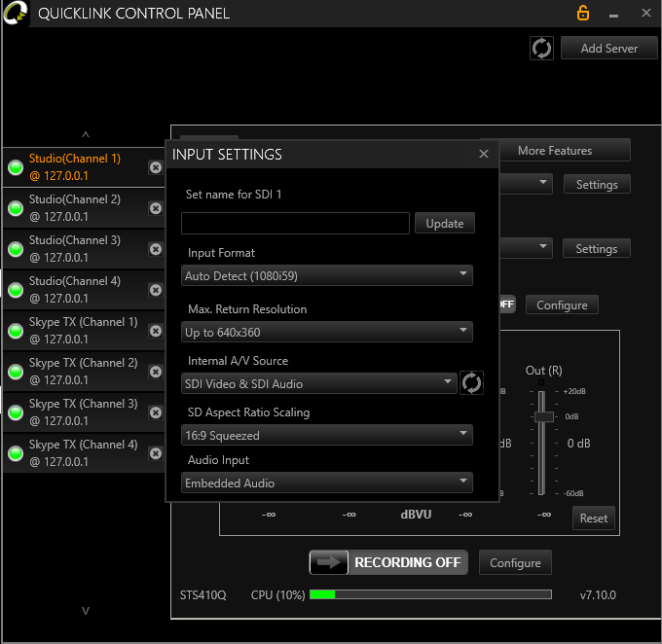The height and width of the screenshot is (644, 662).
Task: Remove Studio(Channel 1) with its X icon
Action: (x=156, y=167)
